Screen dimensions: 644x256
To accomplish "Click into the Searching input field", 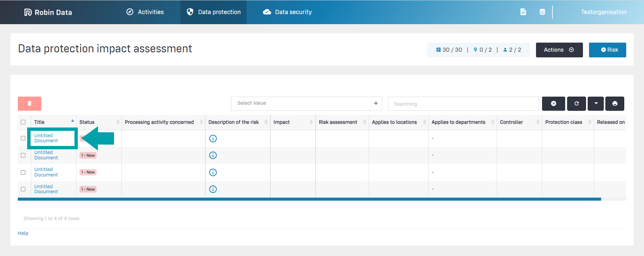I will click(463, 104).
